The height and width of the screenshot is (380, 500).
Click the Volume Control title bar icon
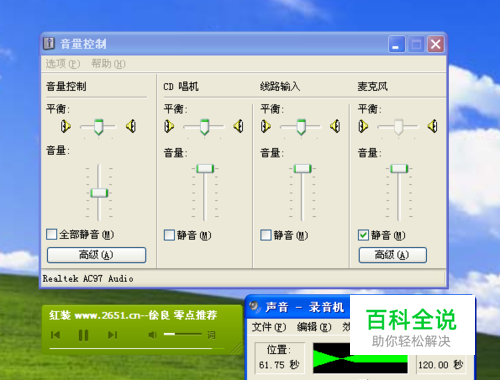click(x=49, y=43)
